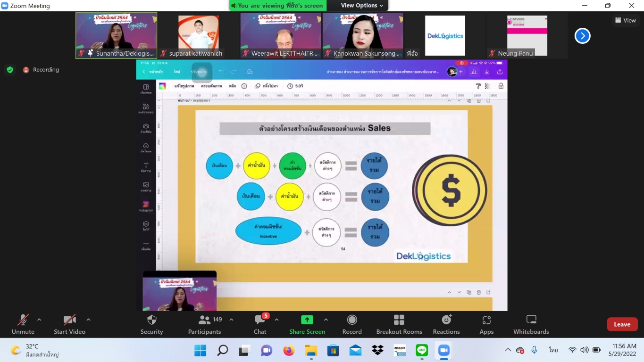This screenshot has width=644, height=362.
Task: Click พลิก (Flip) in Canva toolbar
Action: tap(233, 86)
